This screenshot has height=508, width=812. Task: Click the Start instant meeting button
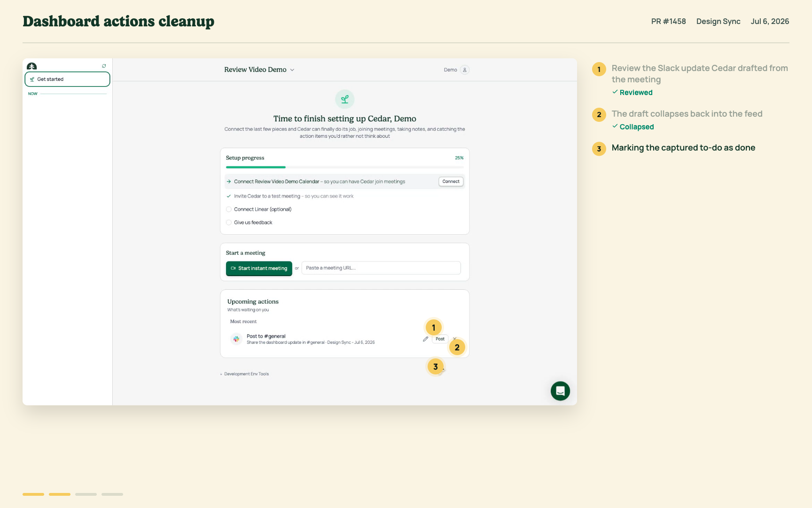[259, 269]
